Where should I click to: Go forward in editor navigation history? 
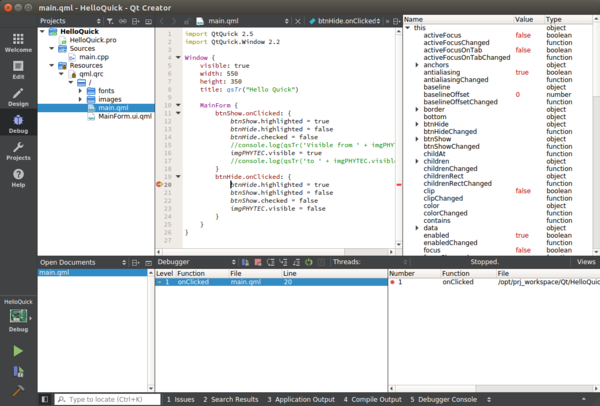point(174,21)
